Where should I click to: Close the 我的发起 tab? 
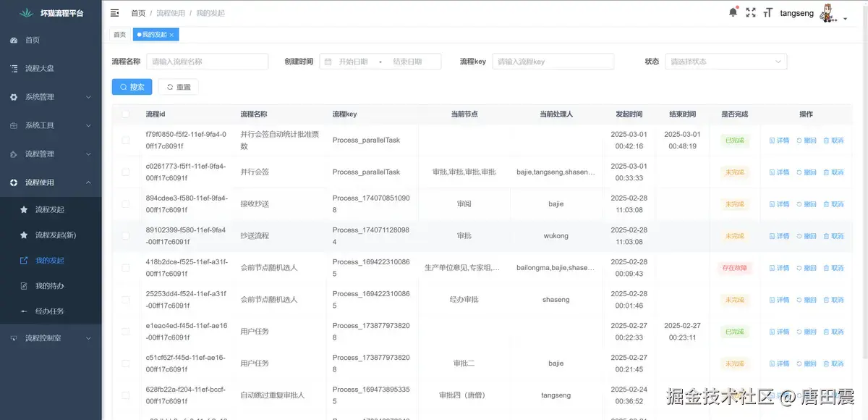click(x=171, y=35)
